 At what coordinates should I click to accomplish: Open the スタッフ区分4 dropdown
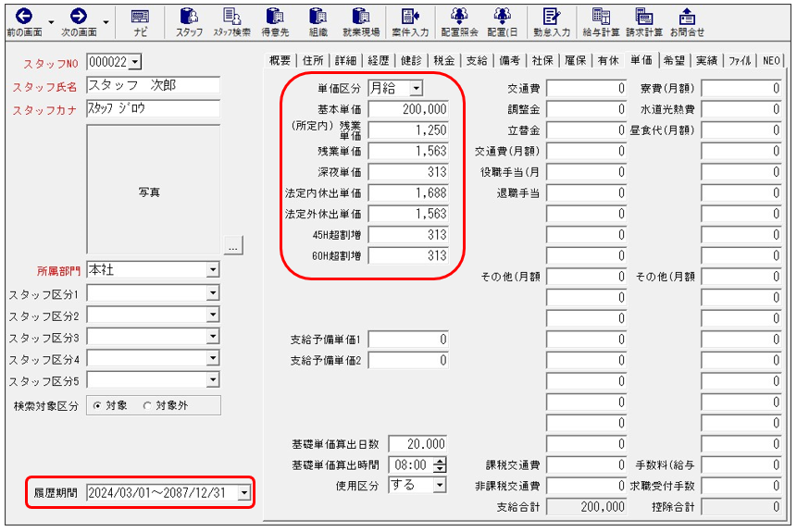point(213,358)
